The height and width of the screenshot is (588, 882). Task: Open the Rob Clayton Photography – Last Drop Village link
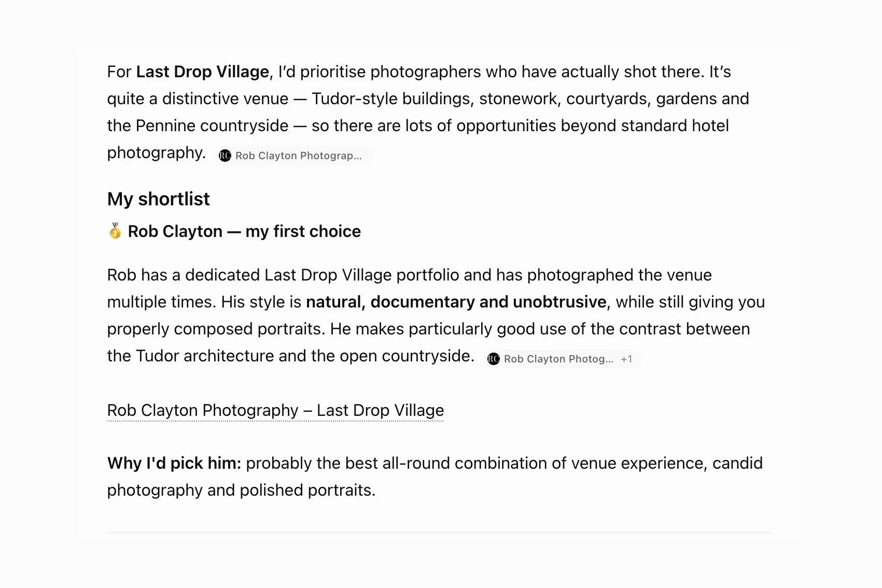point(275,410)
